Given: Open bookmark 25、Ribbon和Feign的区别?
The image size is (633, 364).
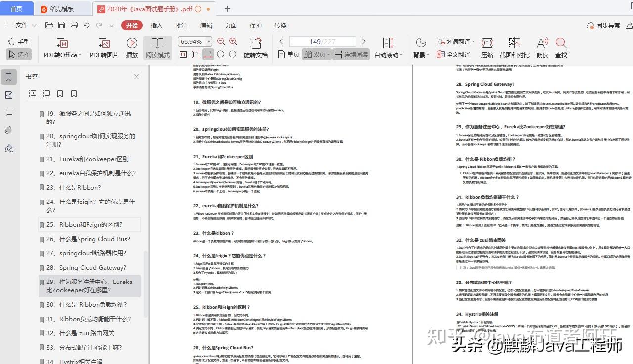Looking at the screenshot, I should (90, 224).
